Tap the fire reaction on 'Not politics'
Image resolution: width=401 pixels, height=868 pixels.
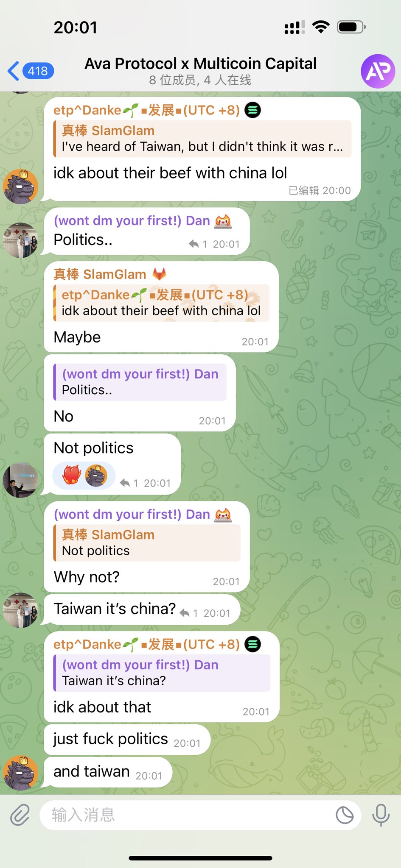tap(72, 475)
